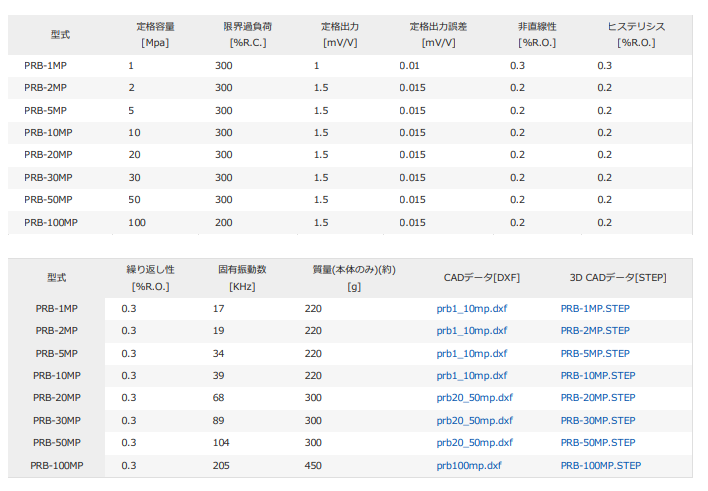
Task: Select PRB-20MP model name in top table
Action: pos(48,155)
